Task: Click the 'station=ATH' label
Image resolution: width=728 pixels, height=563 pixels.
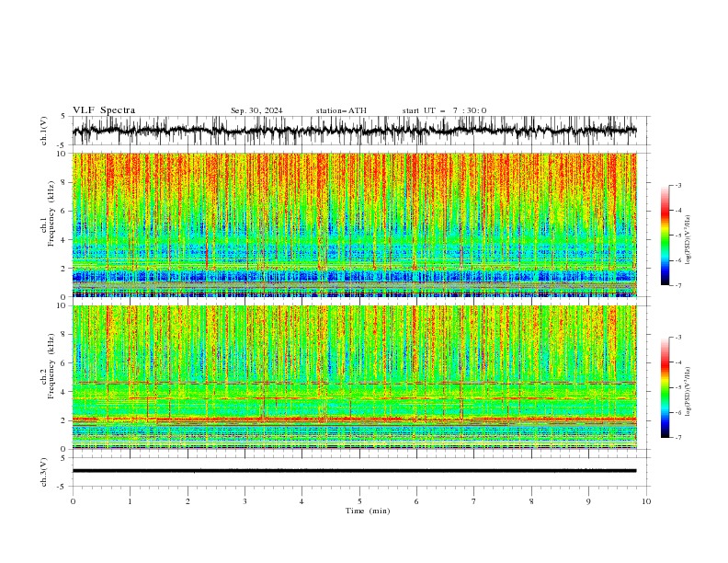Action: (x=341, y=110)
